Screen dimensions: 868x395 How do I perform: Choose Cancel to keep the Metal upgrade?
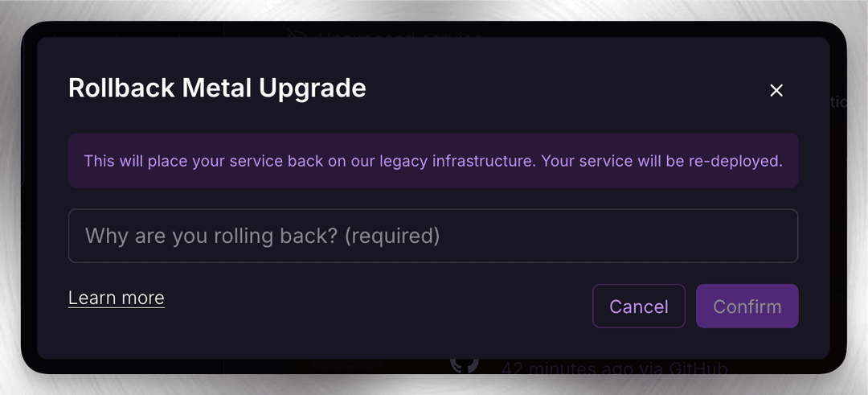click(x=638, y=307)
